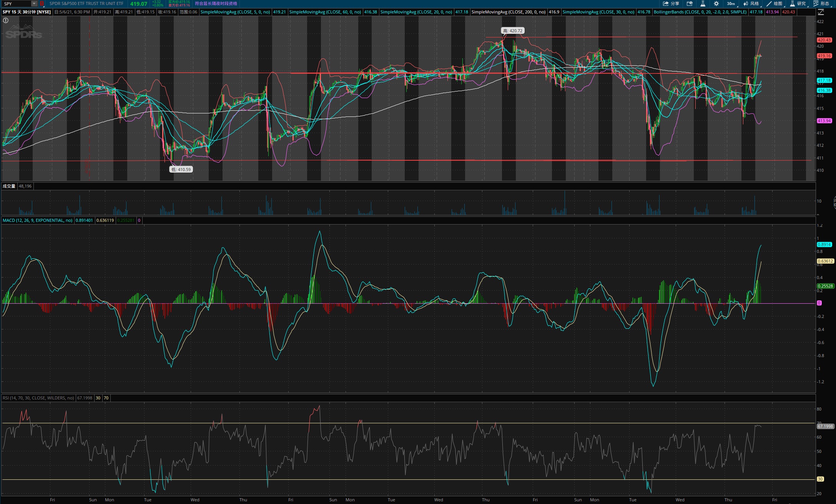Image resolution: width=836 pixels, height=504 pixels.
Task: Open the chart alert window icon
Action: pyautogui.click(x=690, y=3)
